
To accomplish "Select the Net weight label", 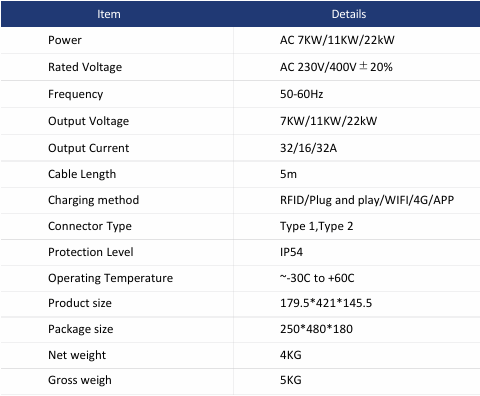I will click(x=77, y=355).
